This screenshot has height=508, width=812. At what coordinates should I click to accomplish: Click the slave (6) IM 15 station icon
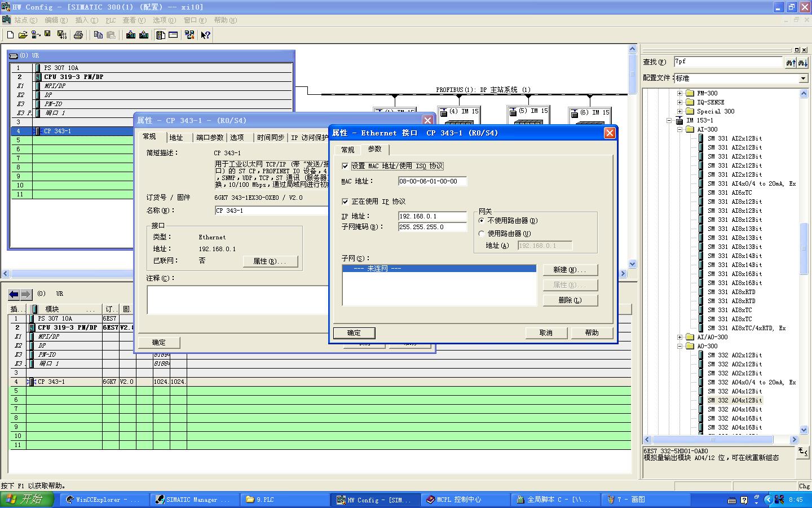pos(575,112)
